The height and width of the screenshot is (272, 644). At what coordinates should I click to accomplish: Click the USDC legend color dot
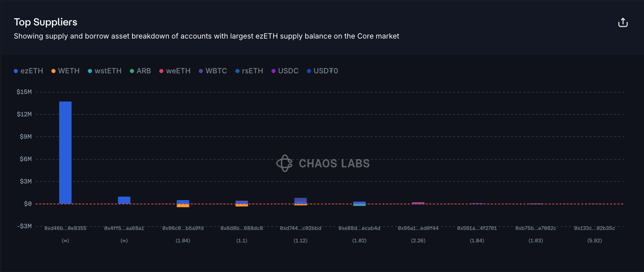[x=273, y=71]
